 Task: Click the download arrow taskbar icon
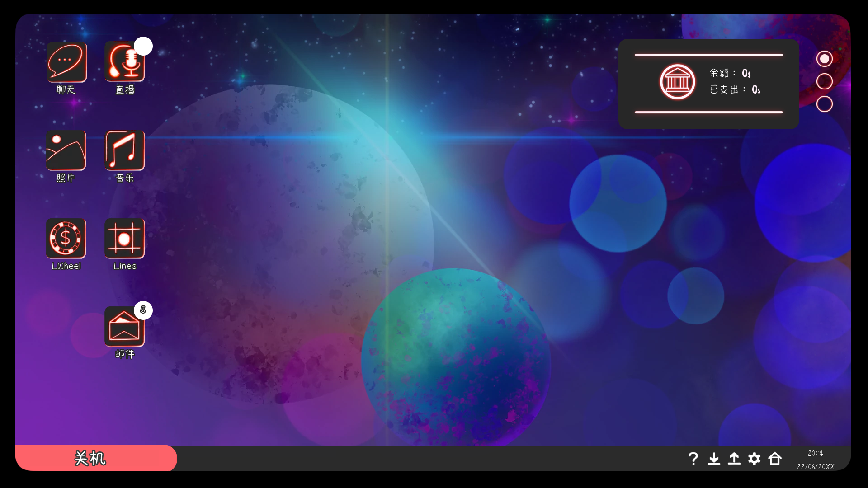(x=714, y=459)
